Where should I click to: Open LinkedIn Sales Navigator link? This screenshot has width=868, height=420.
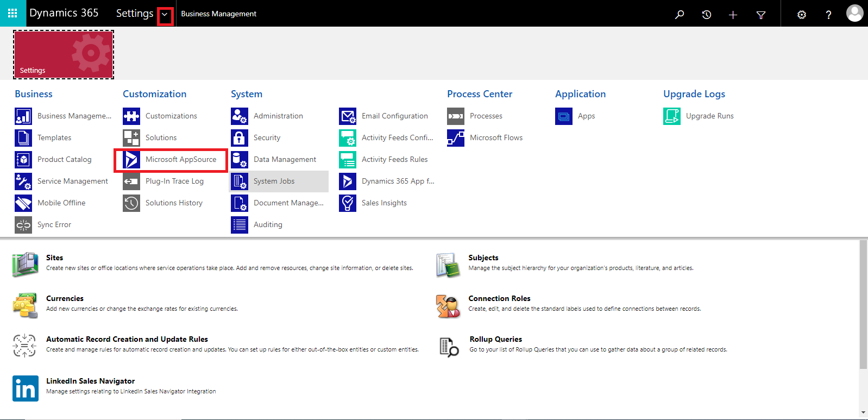tap(90, 381)
